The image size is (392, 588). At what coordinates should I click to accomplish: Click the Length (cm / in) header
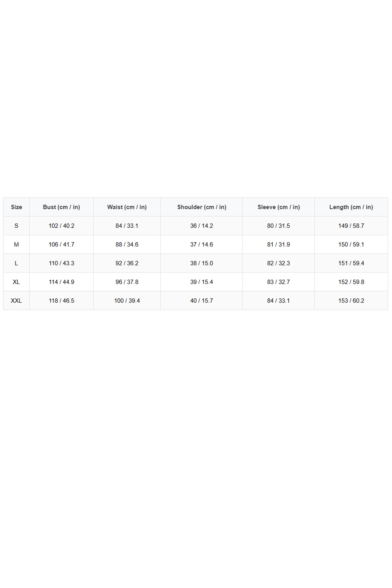tap(351, 207)
